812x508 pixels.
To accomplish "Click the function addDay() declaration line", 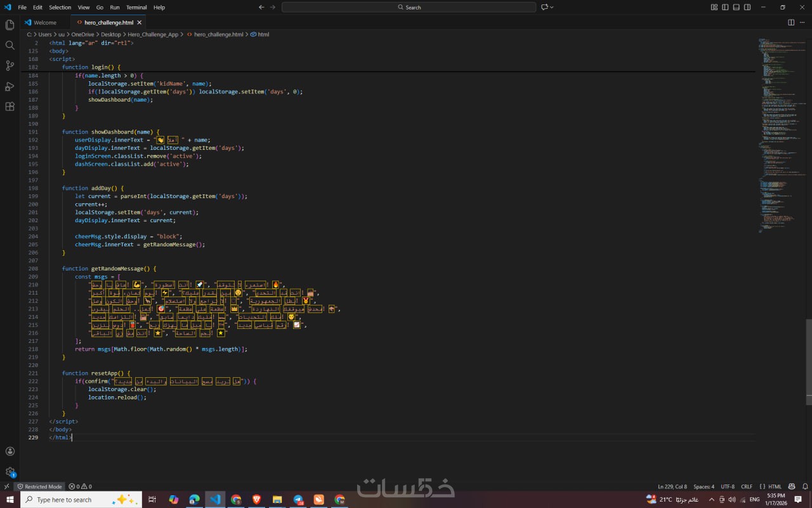I will pos(93,188).
